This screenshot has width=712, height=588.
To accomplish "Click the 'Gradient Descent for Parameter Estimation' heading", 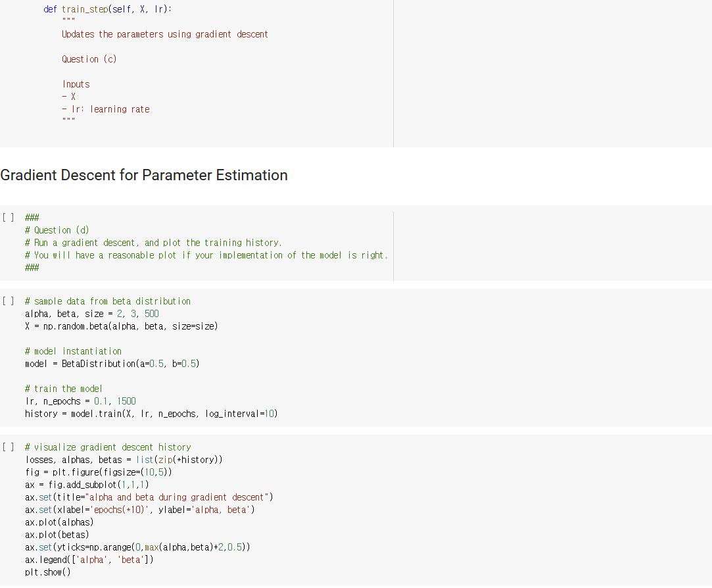I will click(144, 175).
